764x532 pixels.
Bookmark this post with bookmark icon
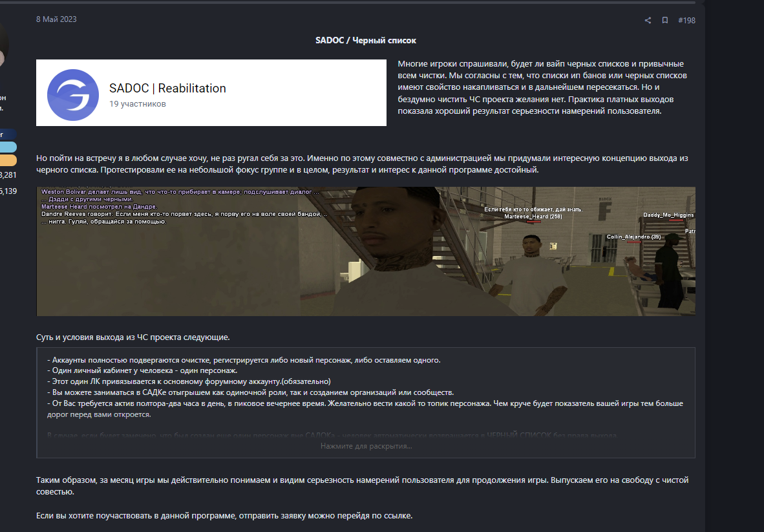point(664,20)
